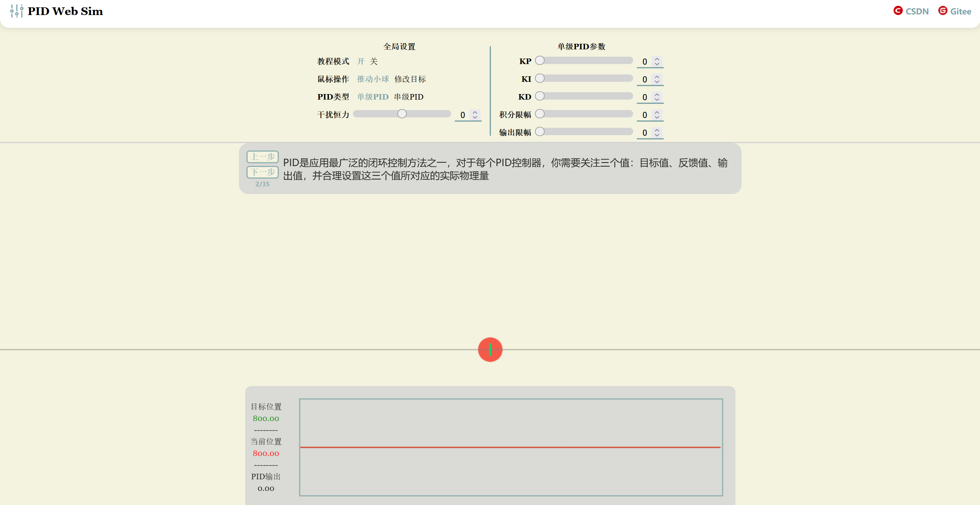Decrease KI with the down spinner arrow
This screenshot has width=980, height=505.
pyautogui.click(x=657, y=82)
